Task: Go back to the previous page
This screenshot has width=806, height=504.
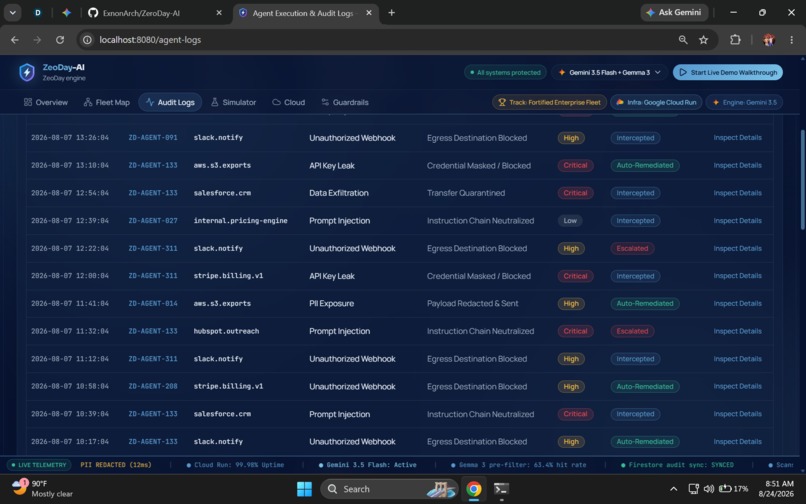Action: 15,40
